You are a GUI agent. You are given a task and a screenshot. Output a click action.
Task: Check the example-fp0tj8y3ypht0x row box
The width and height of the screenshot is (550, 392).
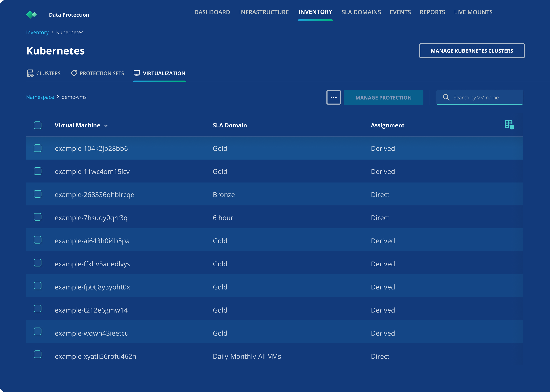pyautogui.click(x=38, y=286)
